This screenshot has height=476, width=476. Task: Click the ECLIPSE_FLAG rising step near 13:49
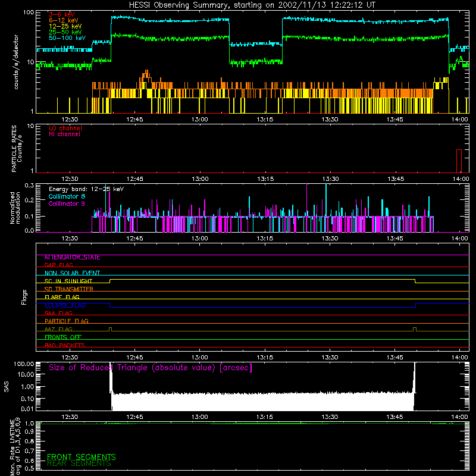tap(415, 305)
